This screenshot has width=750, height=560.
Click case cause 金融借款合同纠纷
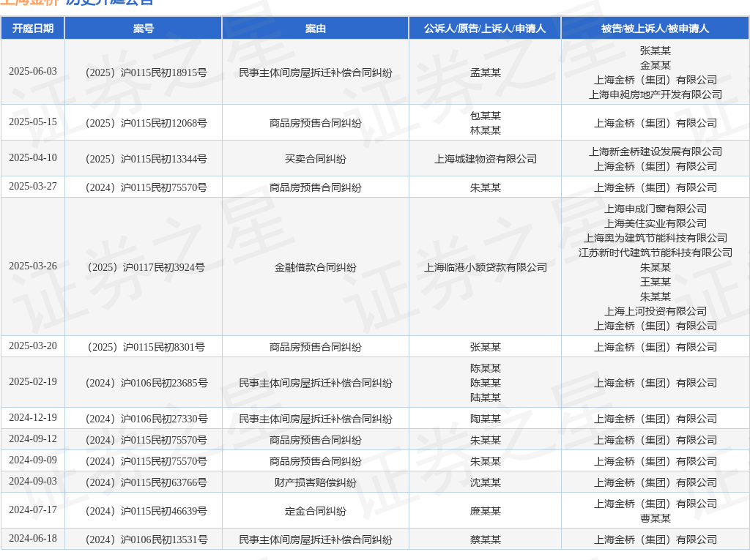(315, 267)
